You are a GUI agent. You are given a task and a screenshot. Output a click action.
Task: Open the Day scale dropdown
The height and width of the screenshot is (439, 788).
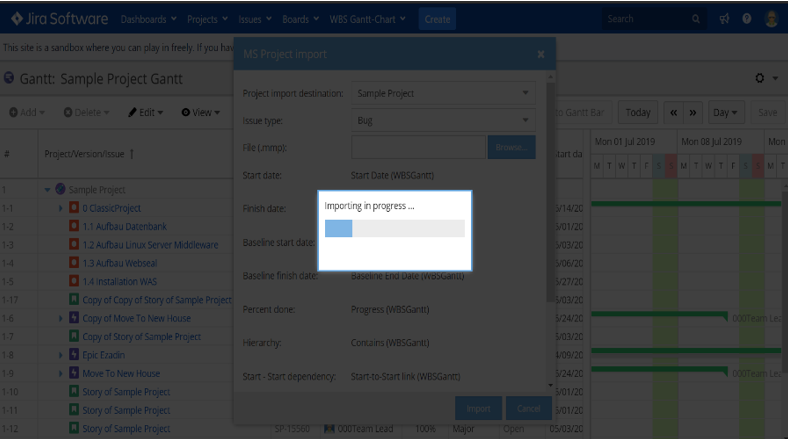pyautogui.click(x=725, y=113)
